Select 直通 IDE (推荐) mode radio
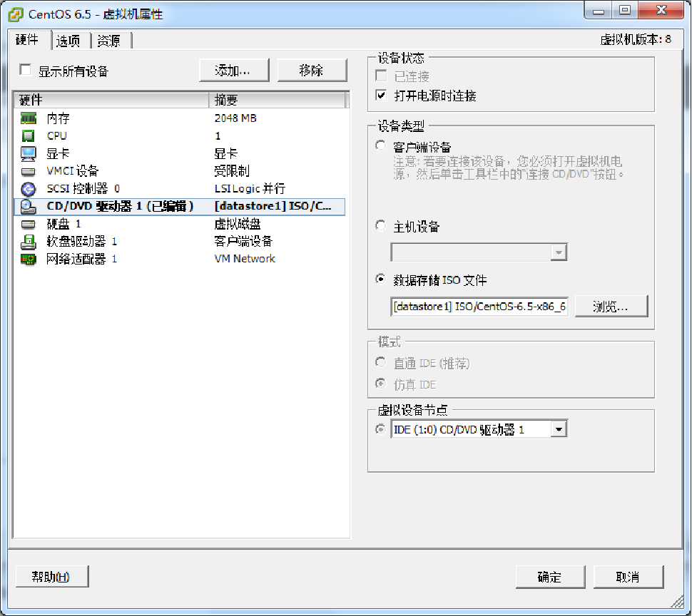The image size is (692, 616). click(380, 362)
